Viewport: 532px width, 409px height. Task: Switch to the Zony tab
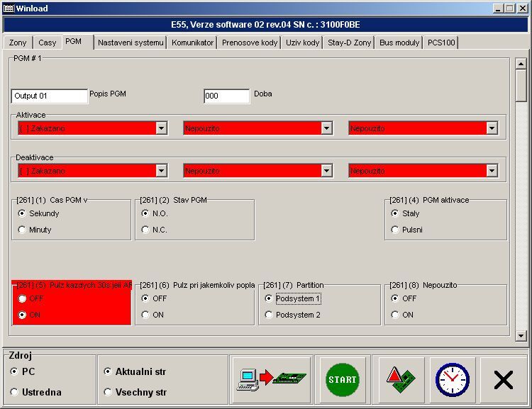(x=18, y=43)
